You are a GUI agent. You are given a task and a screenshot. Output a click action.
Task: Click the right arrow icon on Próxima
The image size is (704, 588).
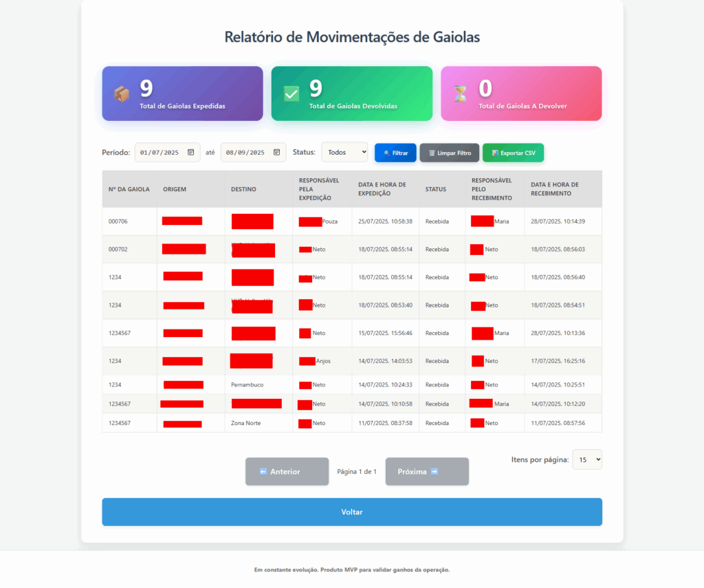coord(434,472)
